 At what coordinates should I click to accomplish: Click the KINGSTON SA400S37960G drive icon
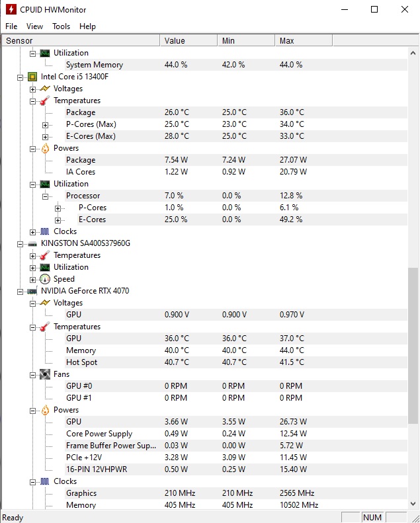tap(32, 243)
